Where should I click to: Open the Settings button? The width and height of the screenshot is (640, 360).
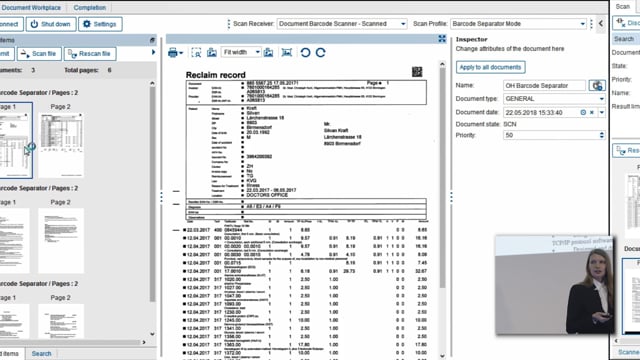point(100,24)
